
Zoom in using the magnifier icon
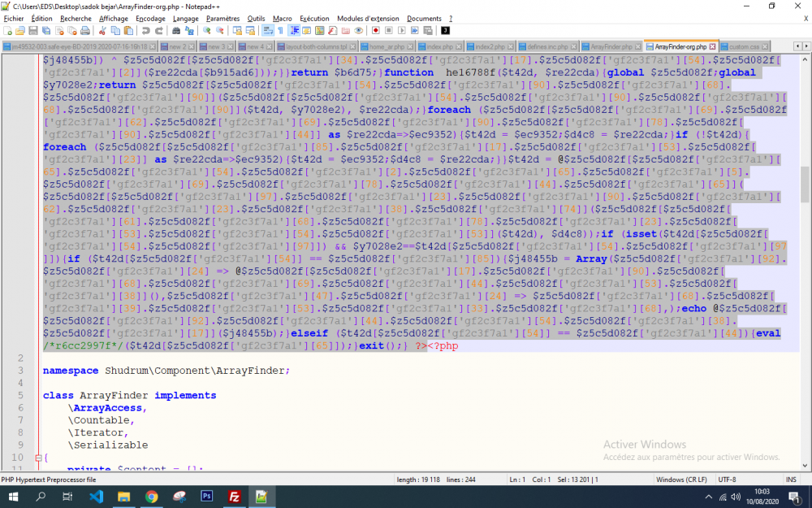click(207, 31)
